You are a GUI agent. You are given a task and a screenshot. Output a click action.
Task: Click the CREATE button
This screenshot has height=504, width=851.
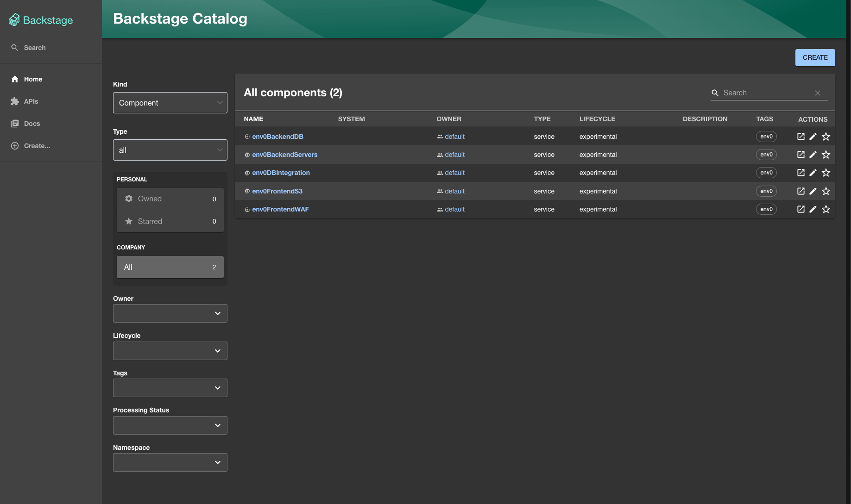point(815,57)
